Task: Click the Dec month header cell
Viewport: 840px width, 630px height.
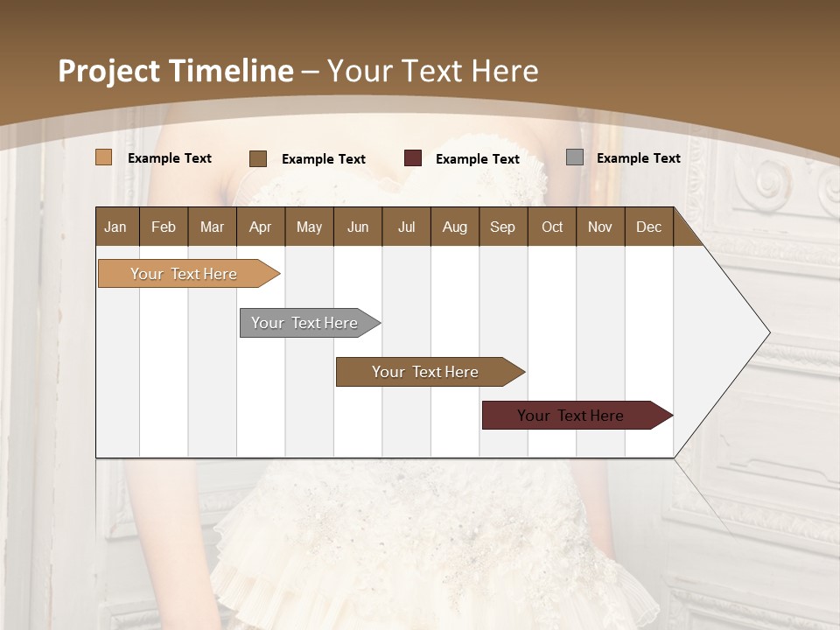Action: (649, 227)
